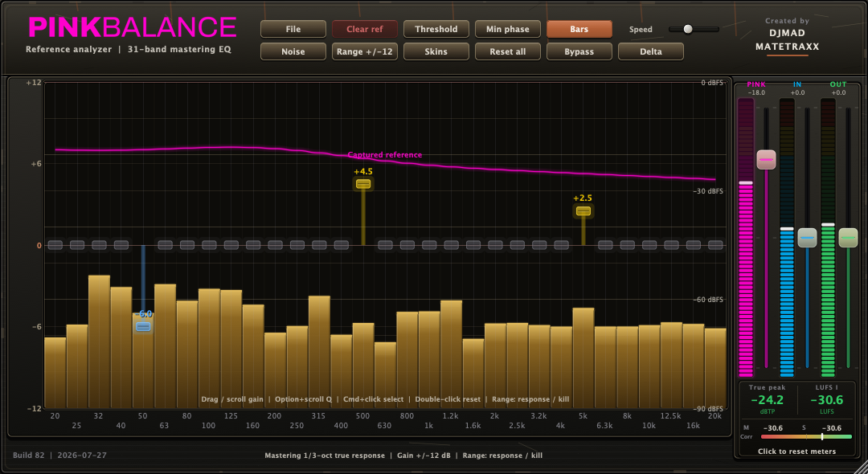This screenshot has width=868, height=474.
Task: Select the 20k band handle
Action: [716, 245]
